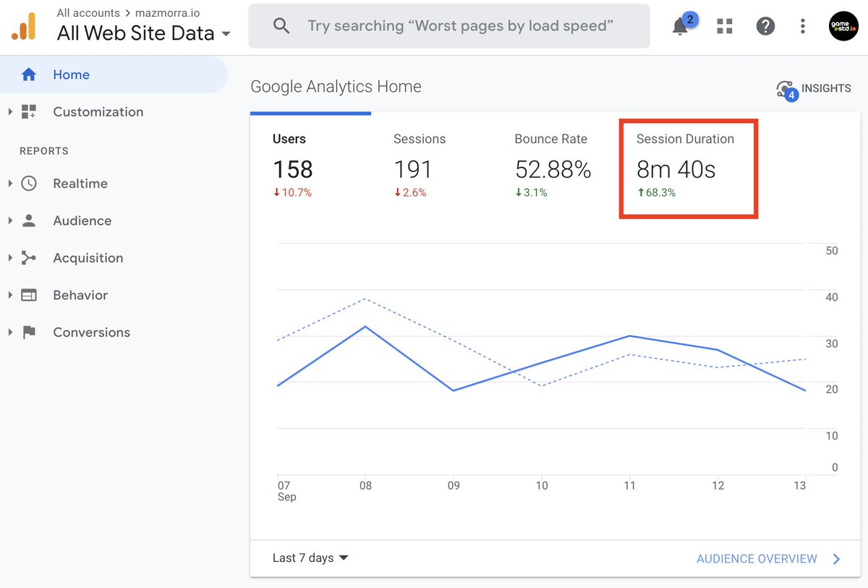The width and height of the screenshot is (868, 588).
Task: Click the Customization dashboard icon
Action: pos(29,112)
